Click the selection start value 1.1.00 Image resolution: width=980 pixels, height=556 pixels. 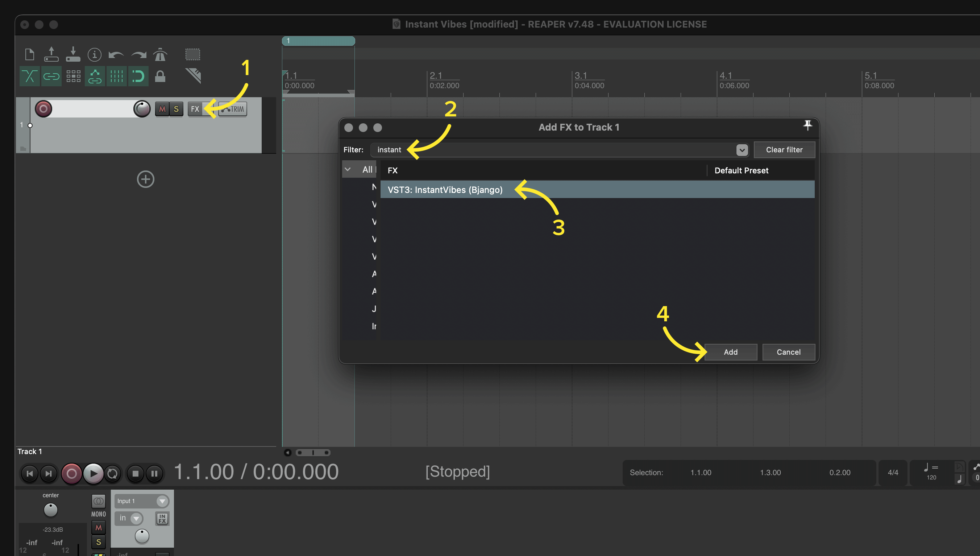(x=701, y=473)
